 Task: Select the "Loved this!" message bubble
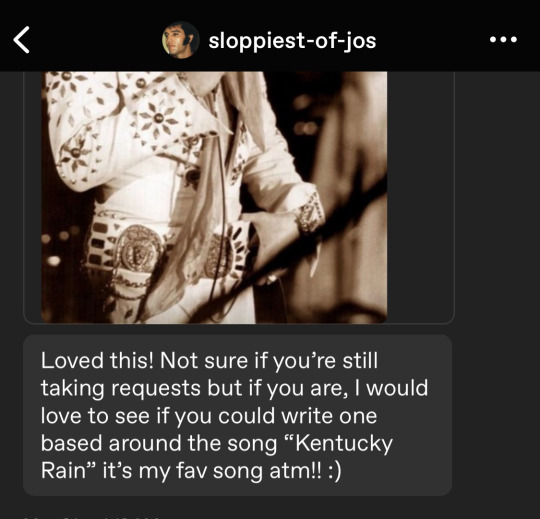click(x=237, y=415)
